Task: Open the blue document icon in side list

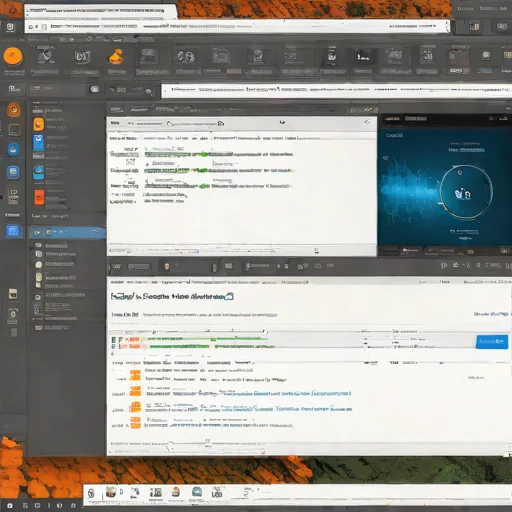Action: coord(38,142)
